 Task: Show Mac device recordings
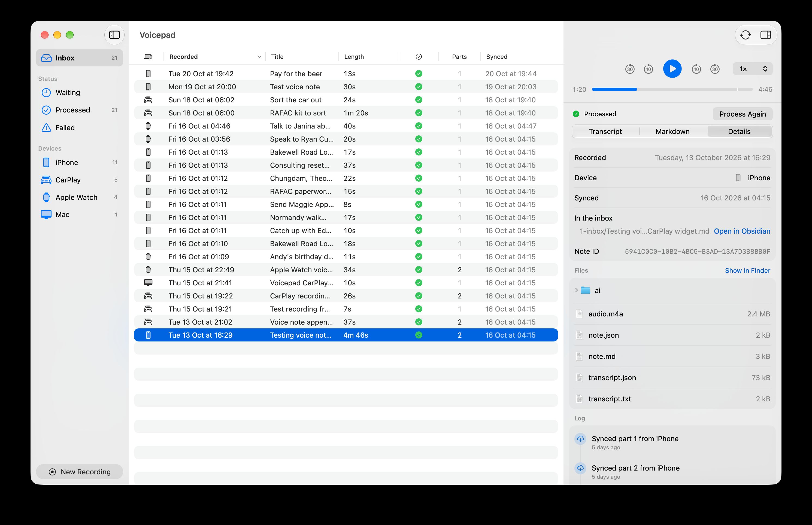pyautogui.click(x=80, y=215)
